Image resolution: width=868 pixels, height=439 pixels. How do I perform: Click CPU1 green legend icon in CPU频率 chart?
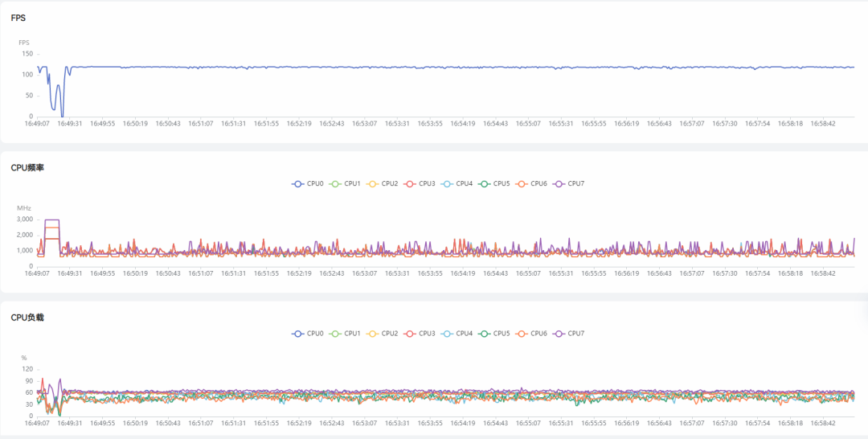(x=335, y=184)
